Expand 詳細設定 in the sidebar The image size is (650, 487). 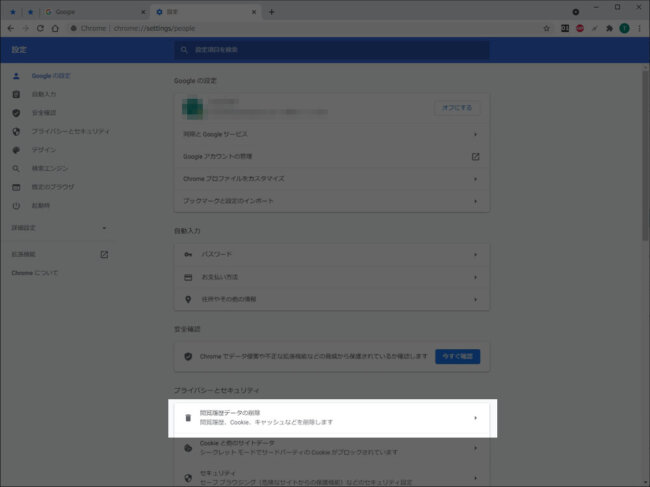click(59, 228)
